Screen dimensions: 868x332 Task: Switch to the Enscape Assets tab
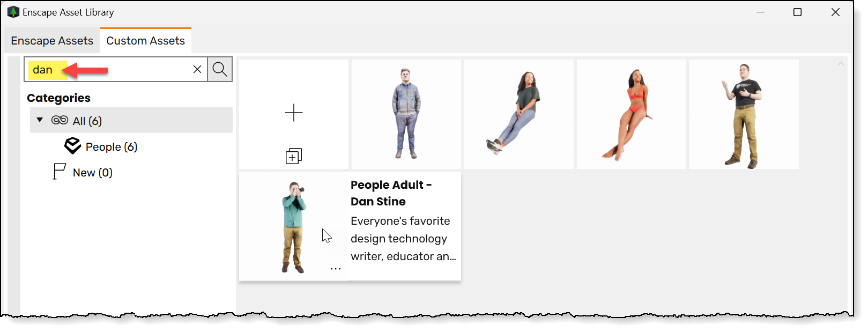pyautogui.click(x=52, y=41)
